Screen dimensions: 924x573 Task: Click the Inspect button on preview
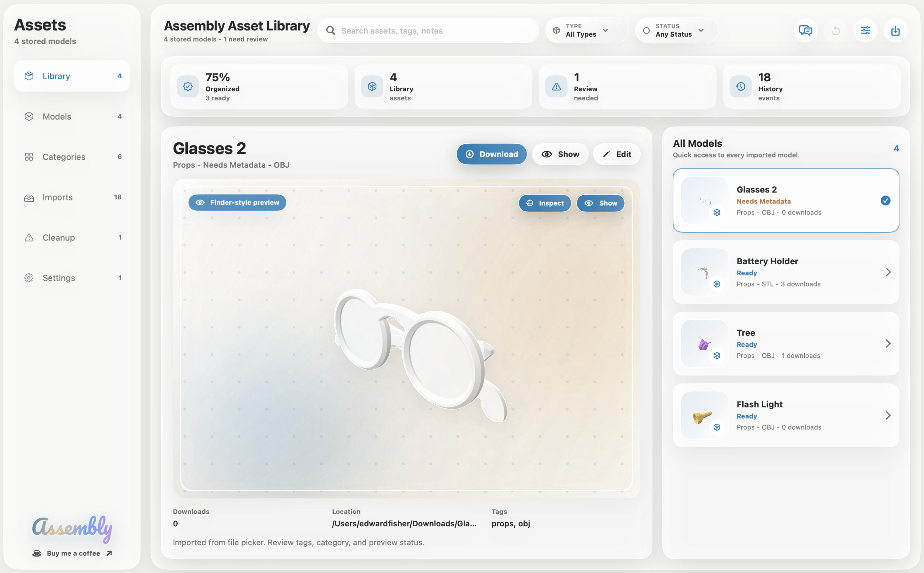(545, 203)
